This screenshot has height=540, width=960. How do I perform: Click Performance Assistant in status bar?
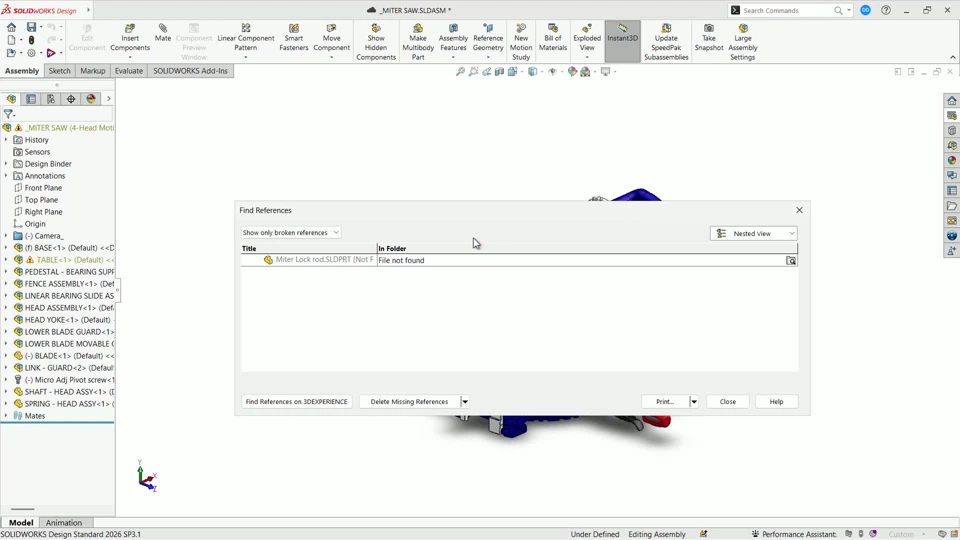click(793, 534)
